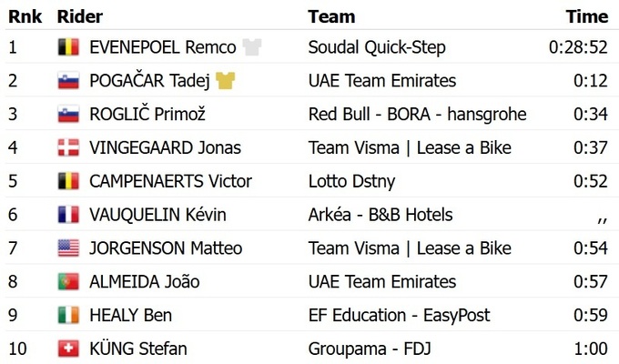The image size is (619, 364).
Task: Click the Rnk column header
Action: (x=25, y=16)
